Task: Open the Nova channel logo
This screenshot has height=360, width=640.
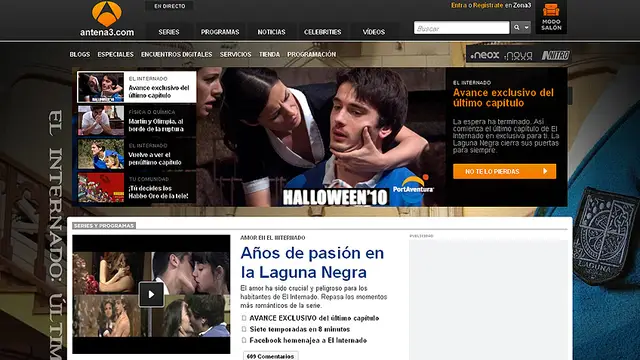Action: [518, 56]
